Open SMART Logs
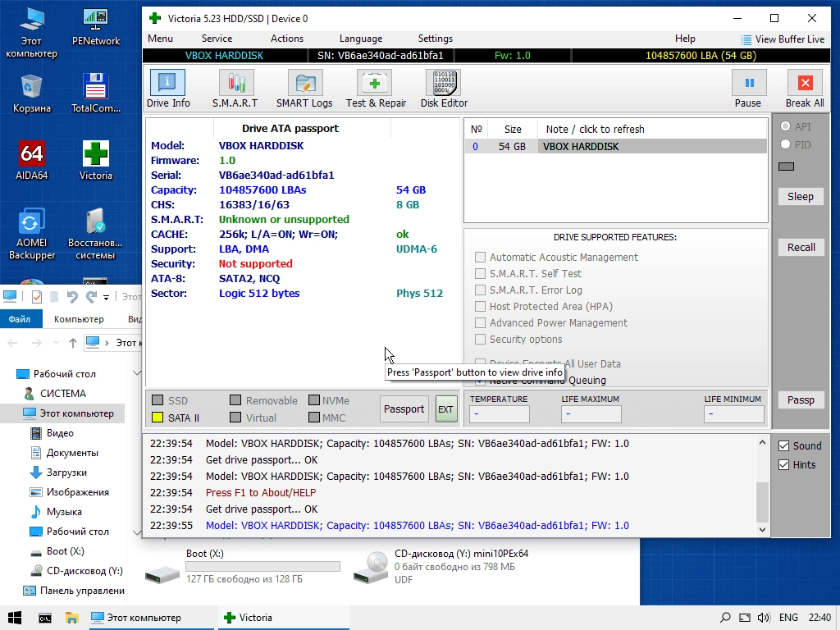840x630 pixels. (304, 89)
